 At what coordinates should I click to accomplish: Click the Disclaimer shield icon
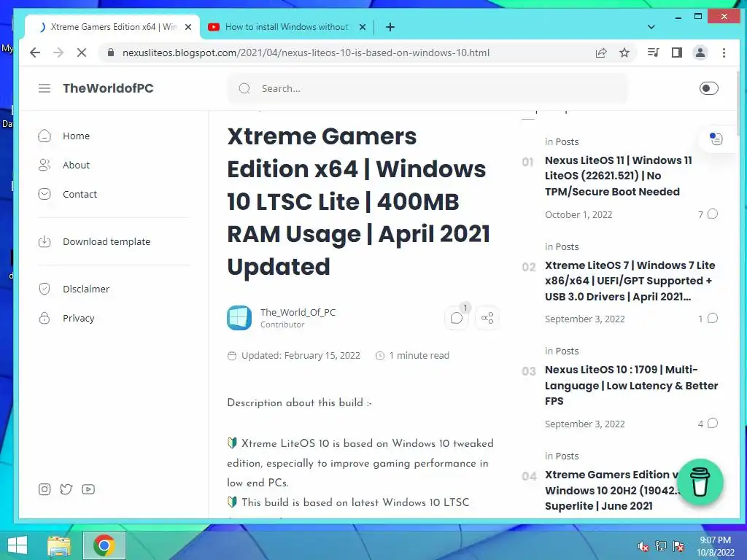tap(44, 289)
